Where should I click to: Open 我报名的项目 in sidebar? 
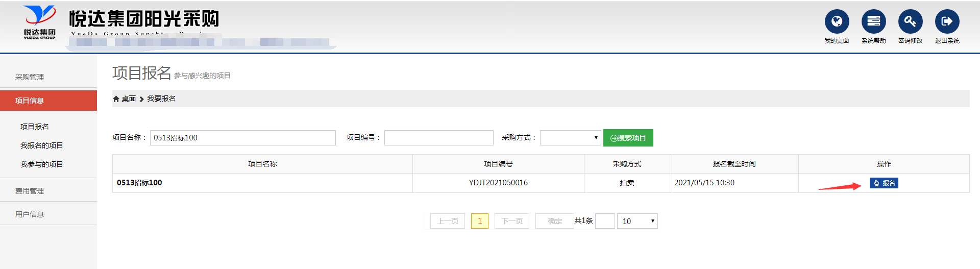point(41,145)
